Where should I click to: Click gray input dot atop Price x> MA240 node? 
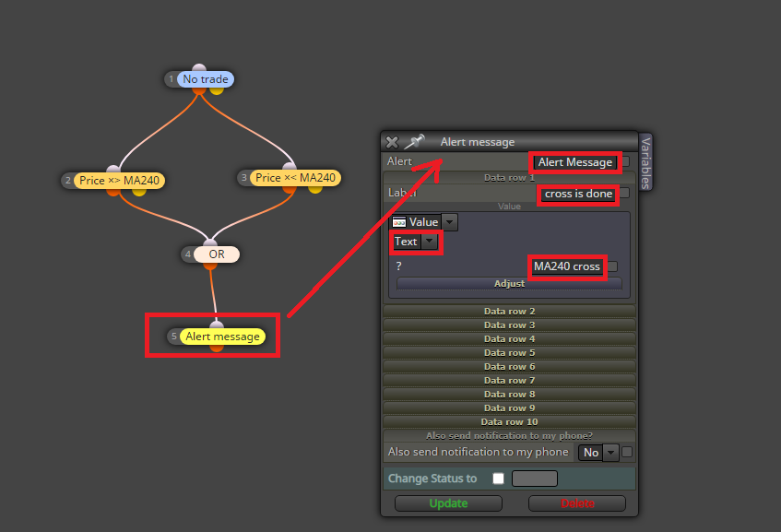click(x=113, y=170)
